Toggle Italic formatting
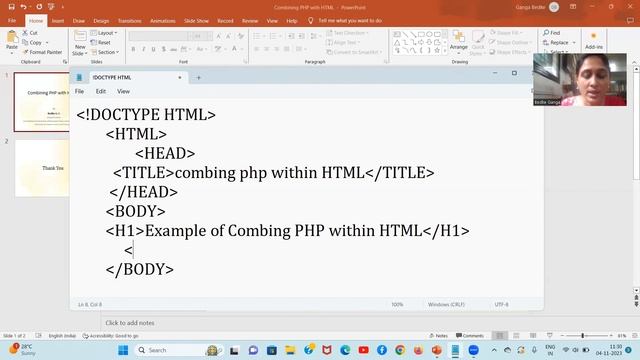This screenshot has height=360, width=640. pos(143,49)
